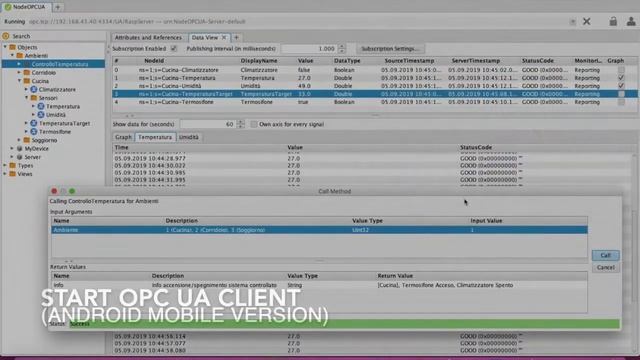Click the MyDevice object icon
This screenshot has width=640, height=360.
[x=19, y=149]
